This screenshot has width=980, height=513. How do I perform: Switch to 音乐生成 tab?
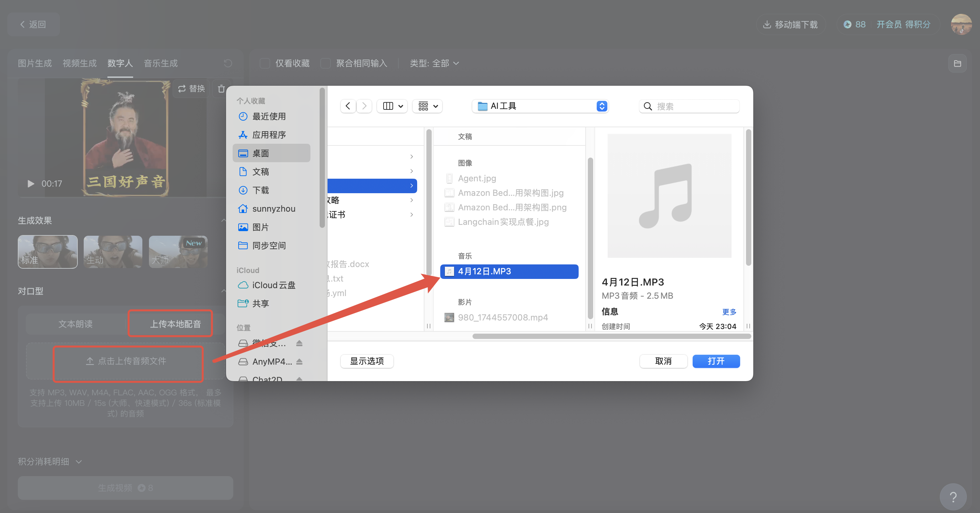coord(160,63)
